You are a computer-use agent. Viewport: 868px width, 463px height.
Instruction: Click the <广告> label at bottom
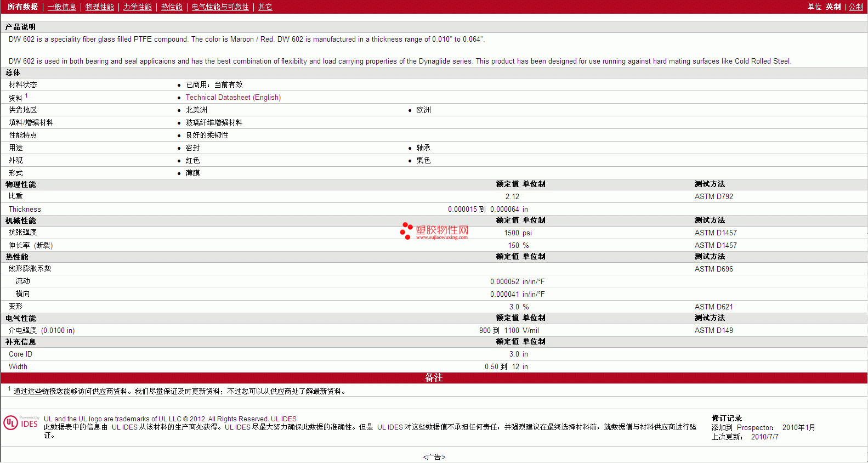(434, 457)
